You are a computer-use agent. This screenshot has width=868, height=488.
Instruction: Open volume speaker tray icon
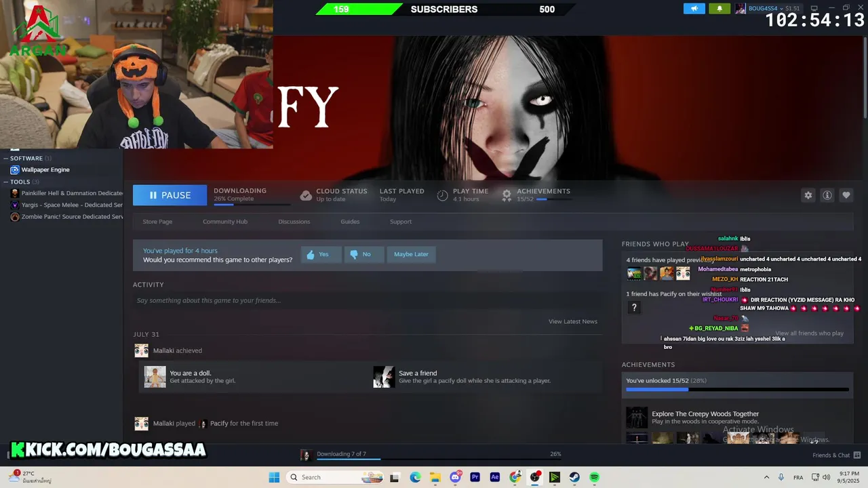(826, 477)
